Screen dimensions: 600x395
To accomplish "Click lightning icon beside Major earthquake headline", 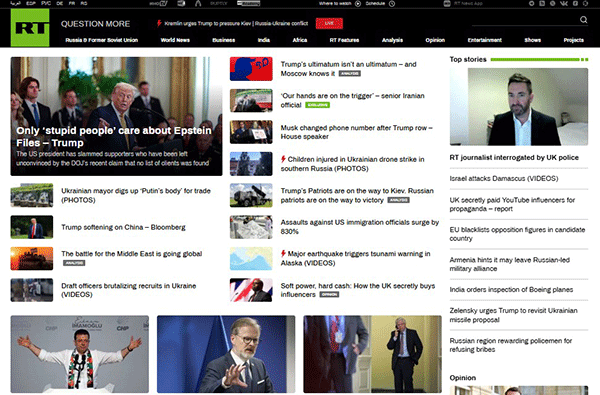I will (283, 254).
